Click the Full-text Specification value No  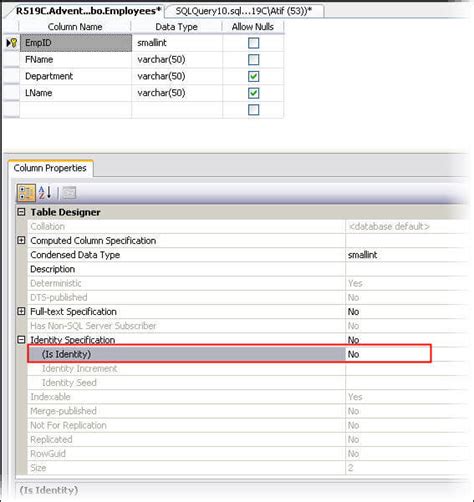[x=353, y=312]
